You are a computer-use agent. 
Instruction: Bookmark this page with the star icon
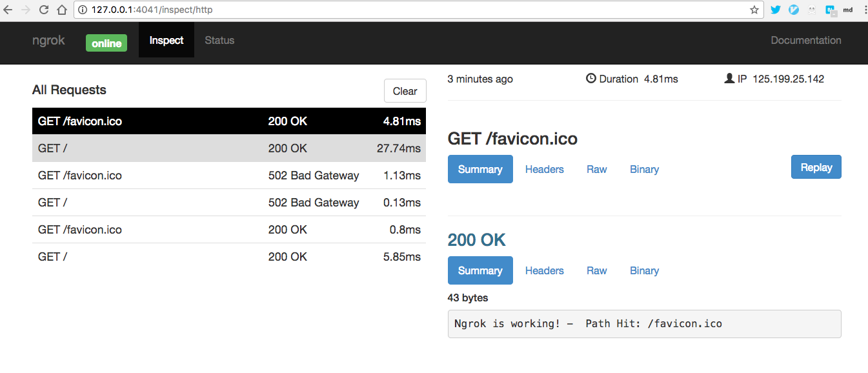[754, 10]
